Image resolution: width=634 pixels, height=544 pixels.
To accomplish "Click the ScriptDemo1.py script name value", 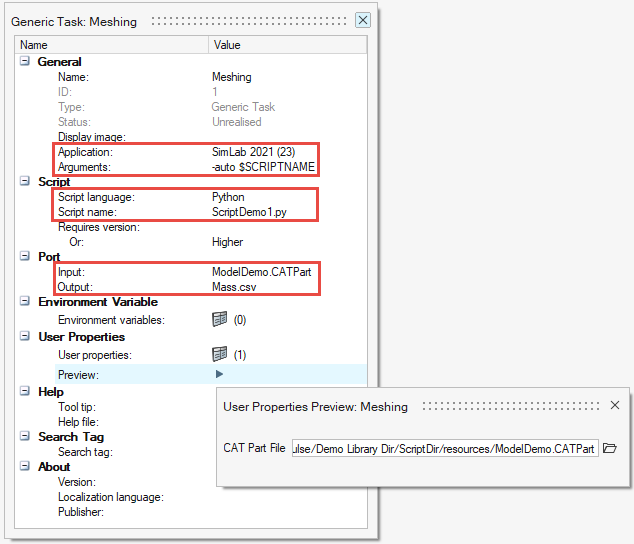I will pos(248,212).
